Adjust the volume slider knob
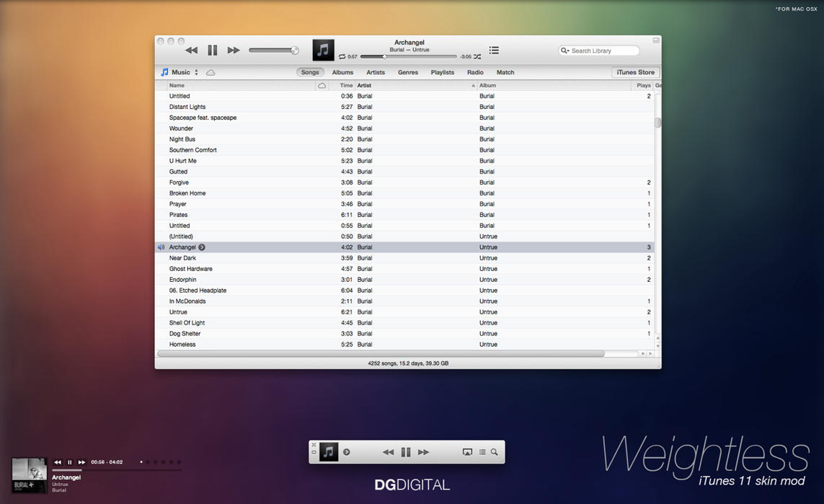Viewport: 824px width, 504px height. point(295,50)
